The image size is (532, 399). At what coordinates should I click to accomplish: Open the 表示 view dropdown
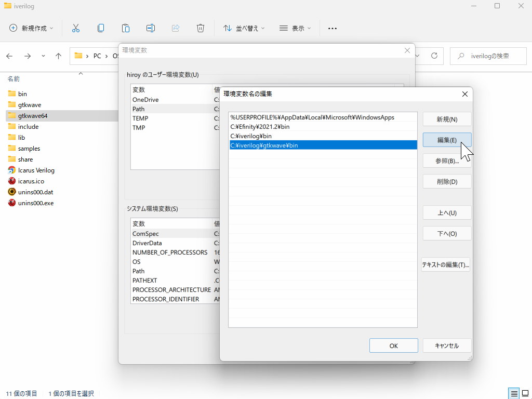coord(295,28)
